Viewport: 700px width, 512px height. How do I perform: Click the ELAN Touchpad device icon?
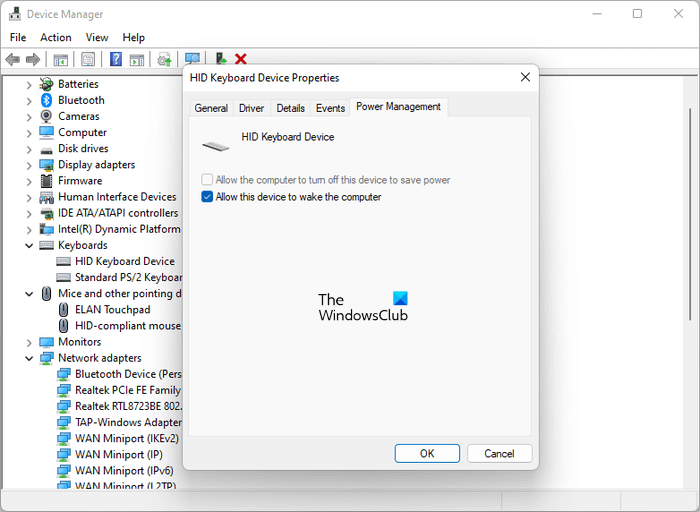coord(63,309)
